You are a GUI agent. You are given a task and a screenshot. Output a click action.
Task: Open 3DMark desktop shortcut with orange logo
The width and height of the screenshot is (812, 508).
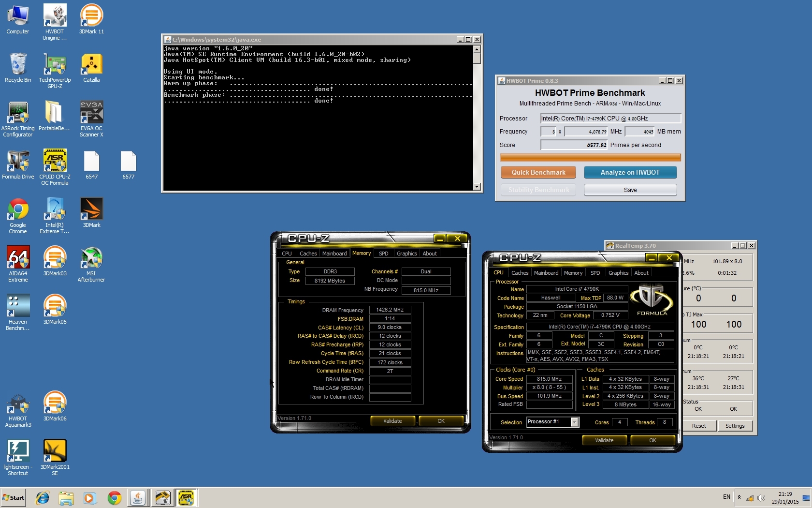click(91, 213)
